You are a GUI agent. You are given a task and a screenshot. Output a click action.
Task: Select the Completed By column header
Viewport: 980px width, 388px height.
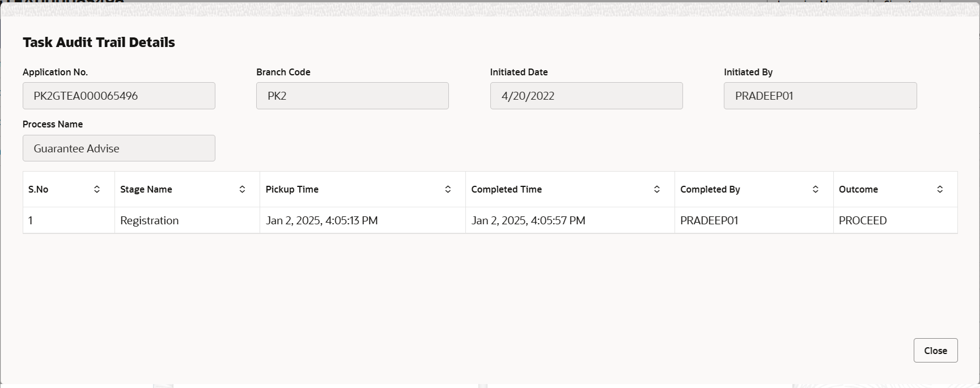tap(754, 189)
